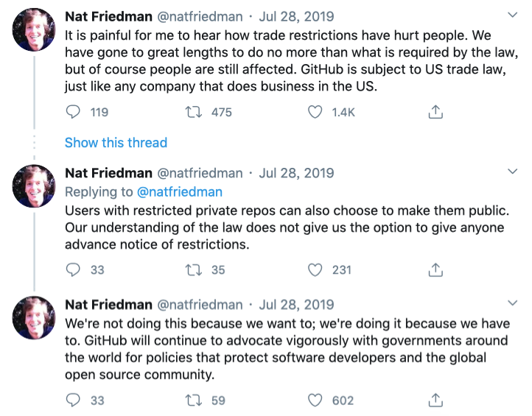Reply to the restricted private repos tweet

point(73,269)
